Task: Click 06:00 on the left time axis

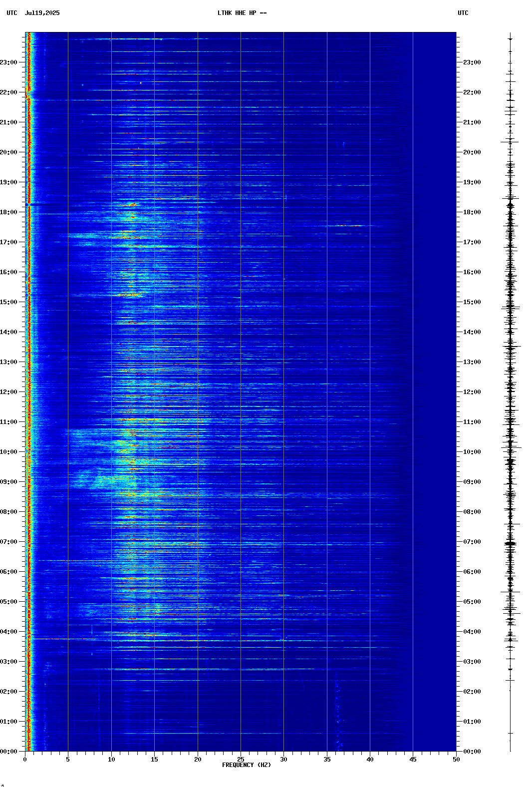Action: click(8, 572)
